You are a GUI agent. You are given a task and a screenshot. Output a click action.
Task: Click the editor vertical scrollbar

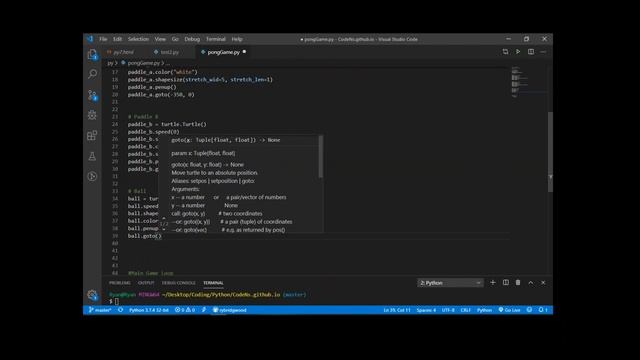550,151
